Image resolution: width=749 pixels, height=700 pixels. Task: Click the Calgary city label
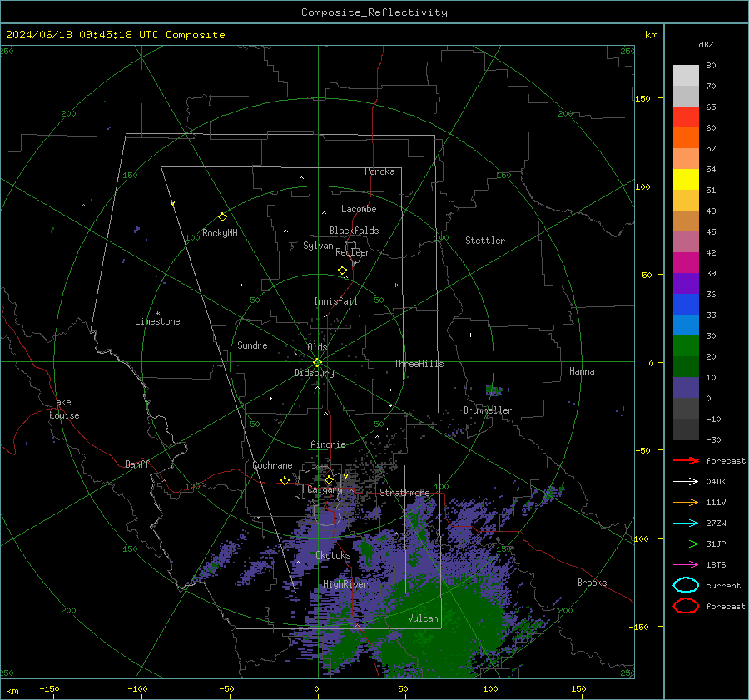coord(325,489)
